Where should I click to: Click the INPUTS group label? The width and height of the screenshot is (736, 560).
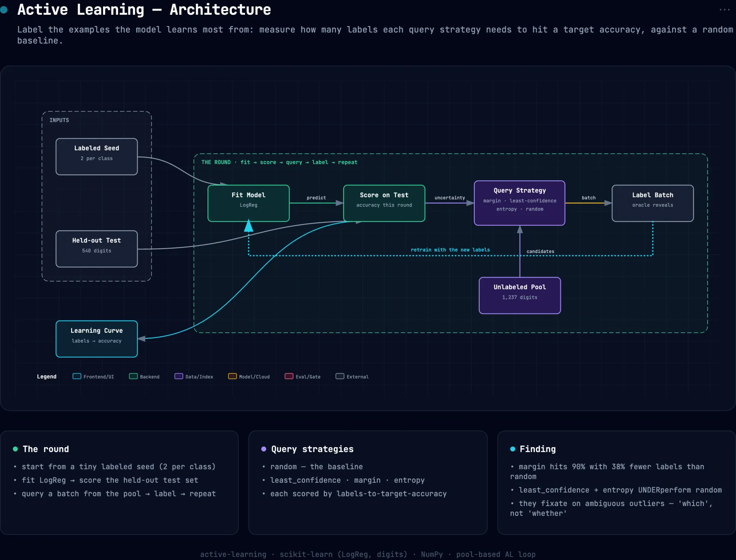(x=59, y=120)
